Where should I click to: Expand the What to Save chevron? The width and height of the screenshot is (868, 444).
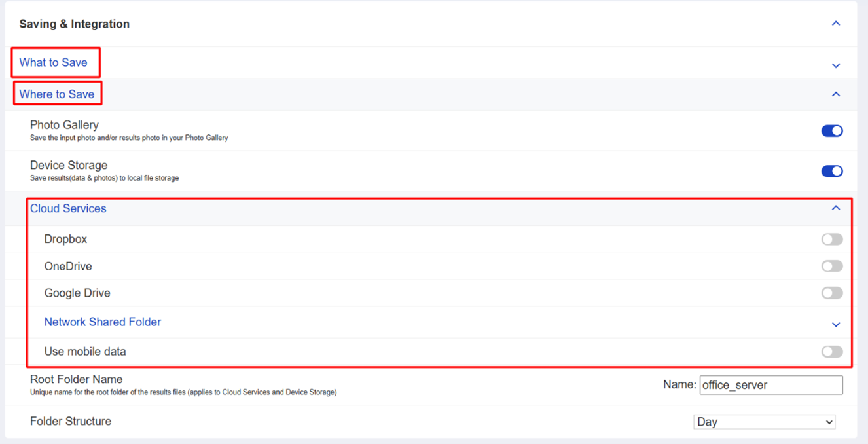point(835,65)
